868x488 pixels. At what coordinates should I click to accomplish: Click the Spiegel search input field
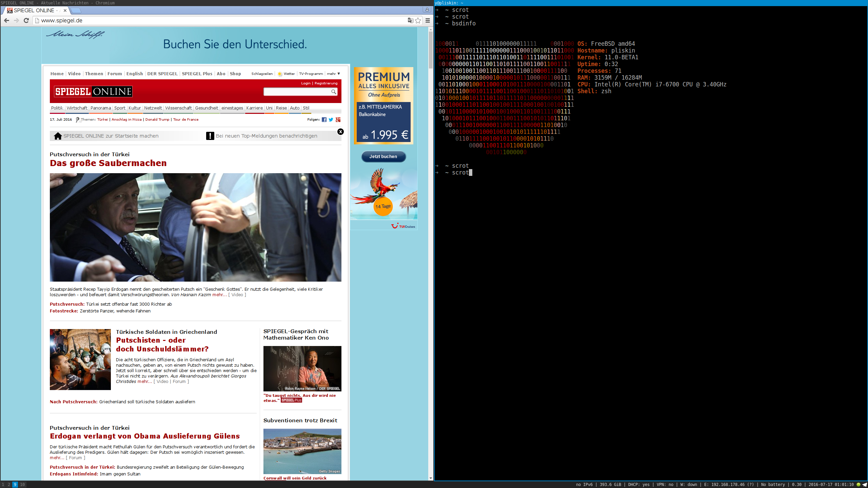coord(297,92)
